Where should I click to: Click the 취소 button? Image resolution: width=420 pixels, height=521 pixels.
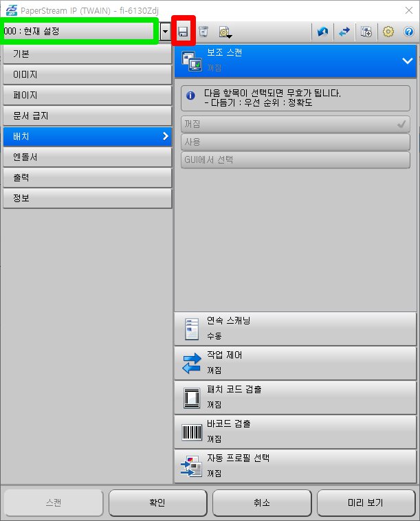pos(262,502)
